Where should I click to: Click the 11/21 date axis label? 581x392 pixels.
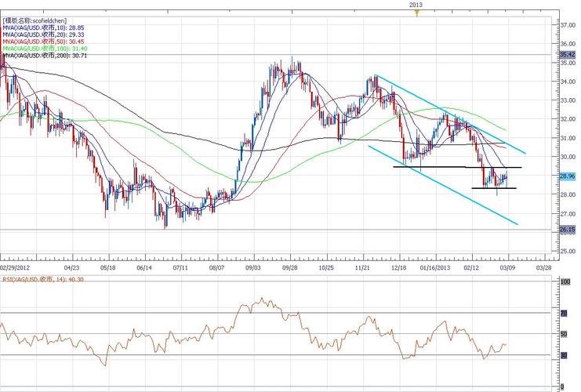(362, 267)
